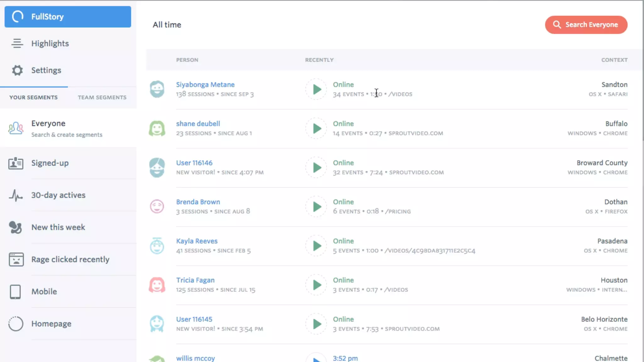Open the 30-day actives pulse icon
The image size is (644, 362).
tap(16, 195)
